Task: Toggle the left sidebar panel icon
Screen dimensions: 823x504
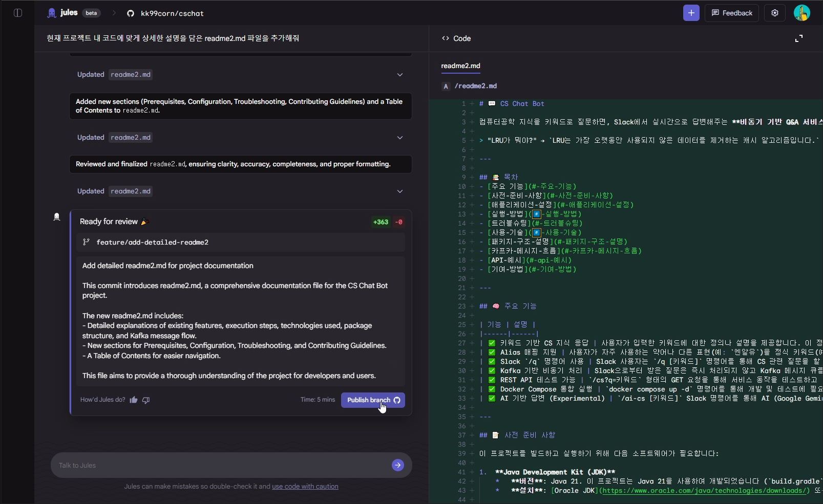Action: (x=18, y=13)
